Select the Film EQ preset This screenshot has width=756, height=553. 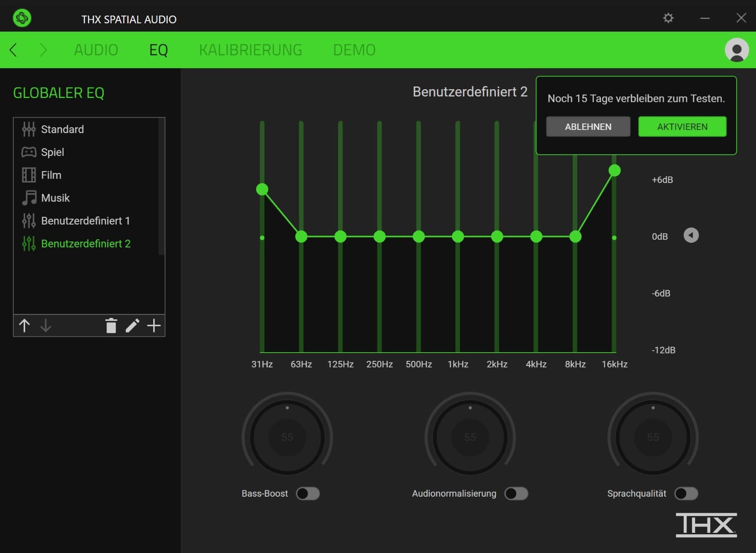coord(86,175)
